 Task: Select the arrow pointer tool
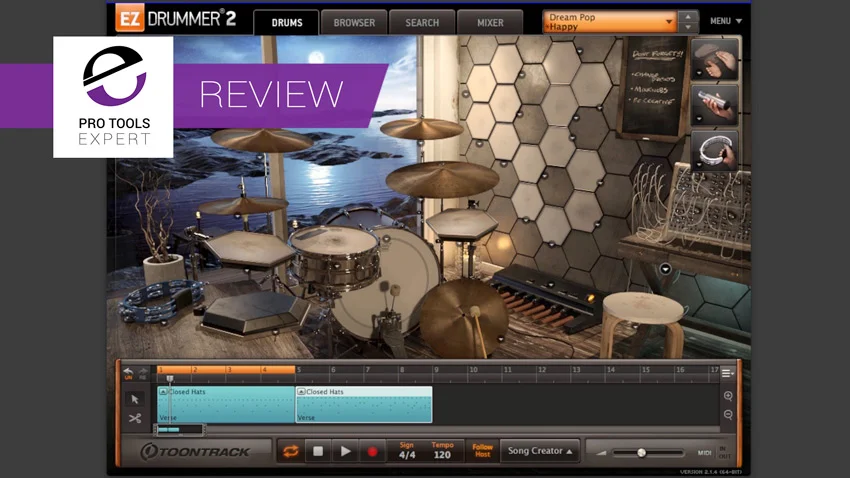tap(135, 399)
